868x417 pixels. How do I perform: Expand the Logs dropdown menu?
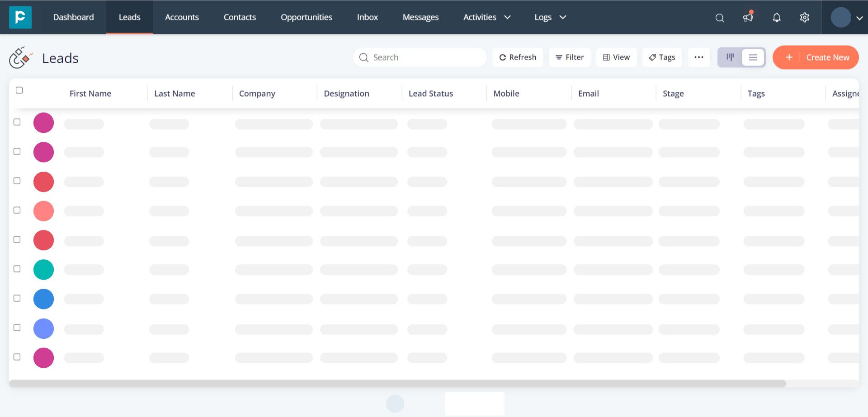(550, 17)
